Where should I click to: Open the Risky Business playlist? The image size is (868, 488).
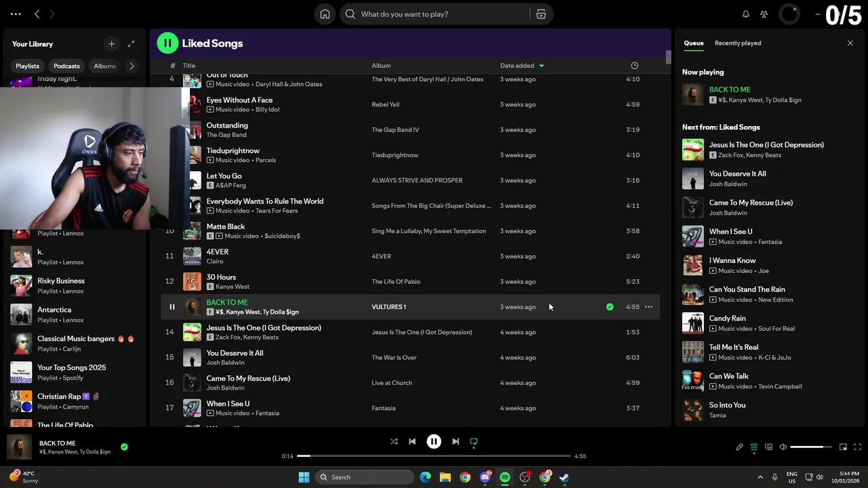click(73, 285)
